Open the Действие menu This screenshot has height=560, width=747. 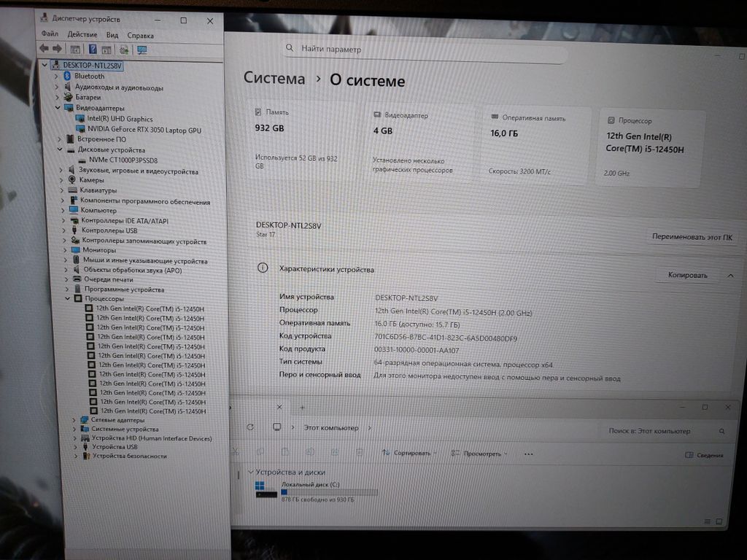(x=82, y=34)
